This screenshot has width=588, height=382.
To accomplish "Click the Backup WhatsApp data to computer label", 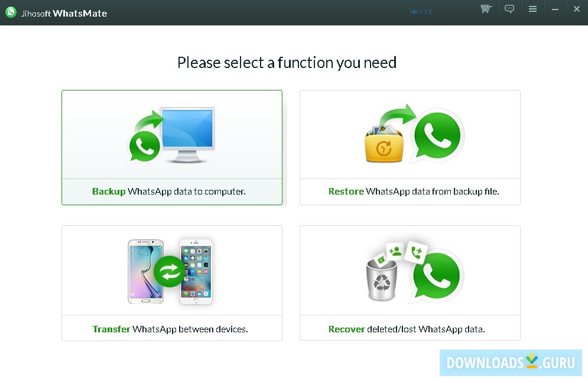I will pos(169,192).
